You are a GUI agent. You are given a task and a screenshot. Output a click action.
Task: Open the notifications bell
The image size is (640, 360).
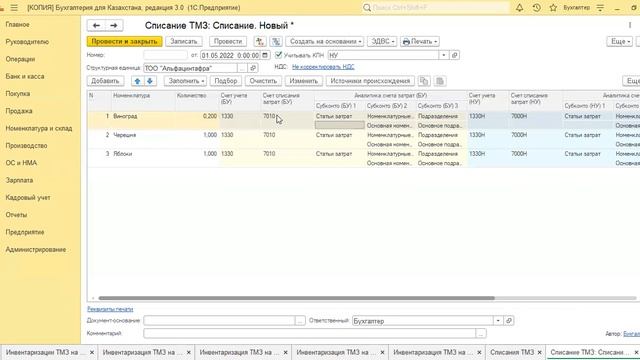[x=519, y=8]
